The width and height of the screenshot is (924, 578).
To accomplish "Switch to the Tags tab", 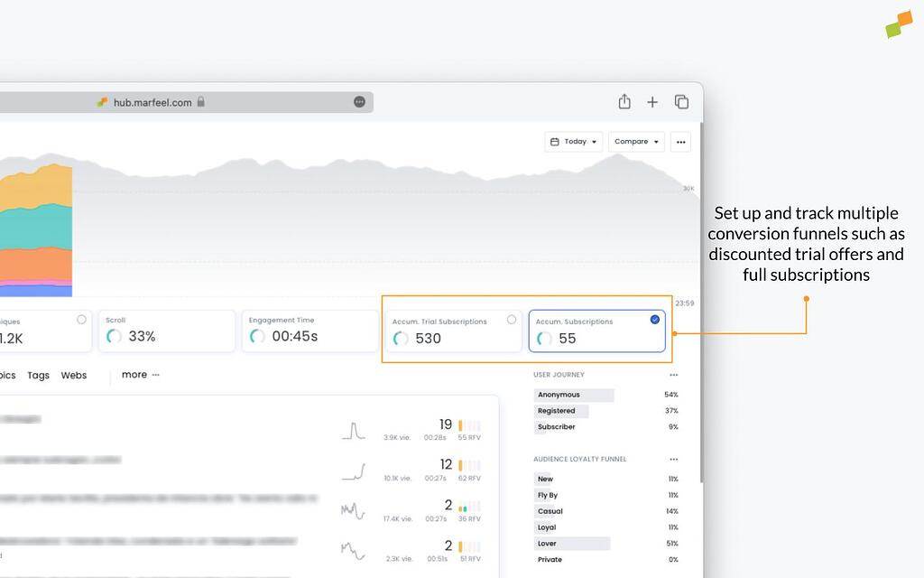I will click(38, 376).
